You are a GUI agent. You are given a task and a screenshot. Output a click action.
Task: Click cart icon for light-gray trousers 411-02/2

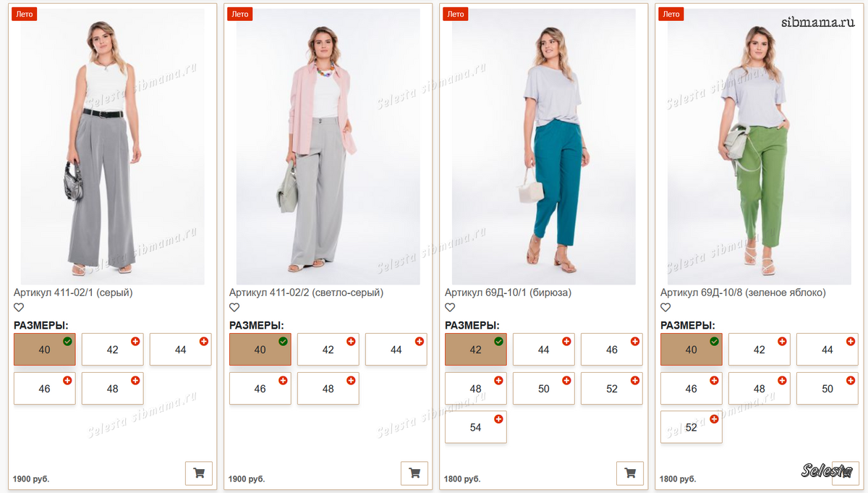tap(414, 473)
